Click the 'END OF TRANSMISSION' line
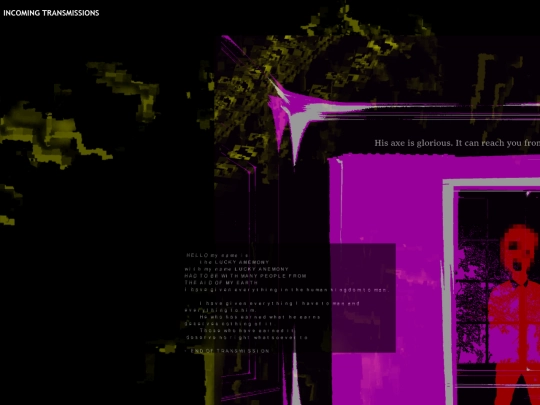This screenshot has width=540, height=405. [x=230, y=351]
